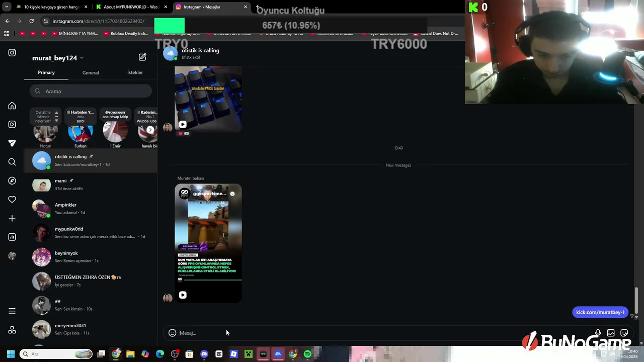Image resolution: width=644 pixels, height=362 pixels.
Task: Close the About MYPUNKWORLD tab
Action: [166, 7]
